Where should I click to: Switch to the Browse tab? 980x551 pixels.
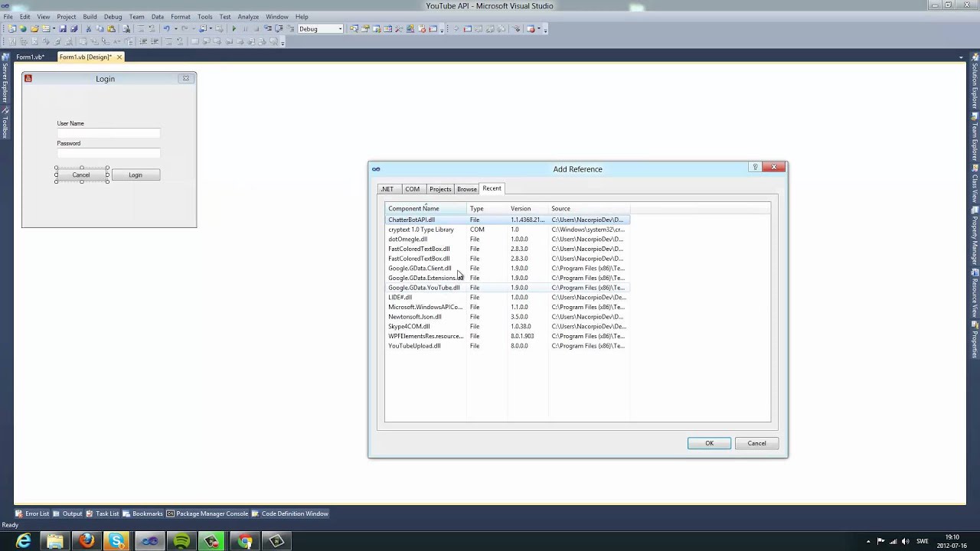(x=467, y=189)
